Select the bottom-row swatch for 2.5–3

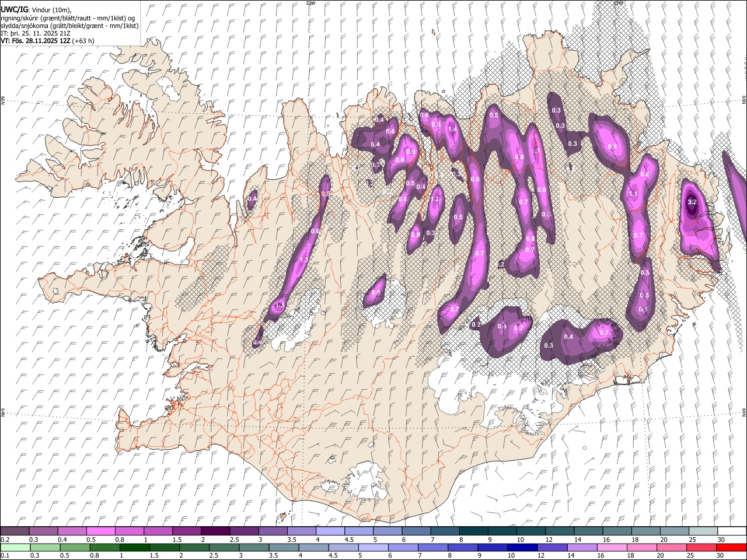tap(224, 547)
